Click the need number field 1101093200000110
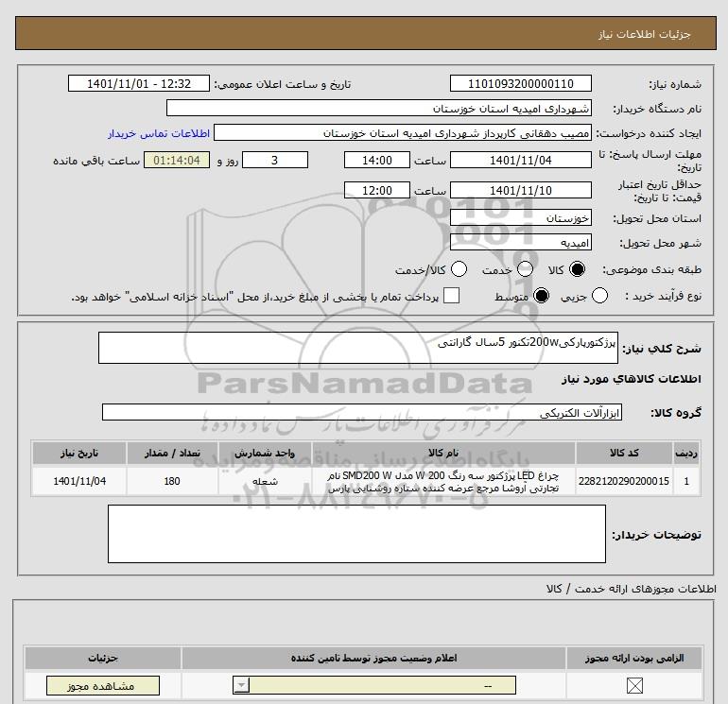Viewport: 728px width, 704px height. click(x=520, y=83)
